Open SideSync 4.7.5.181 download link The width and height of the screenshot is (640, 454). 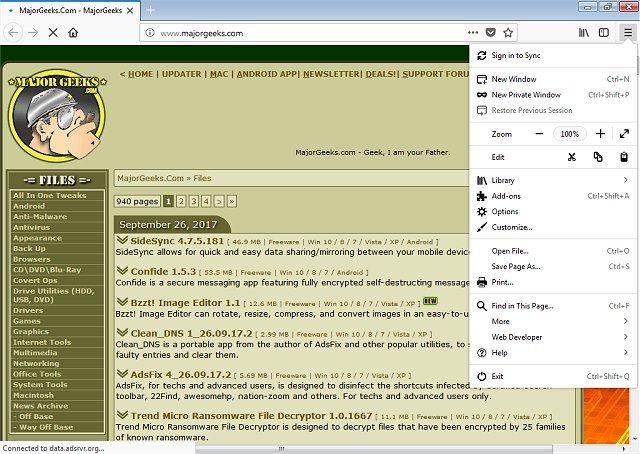tap(177, 241)
